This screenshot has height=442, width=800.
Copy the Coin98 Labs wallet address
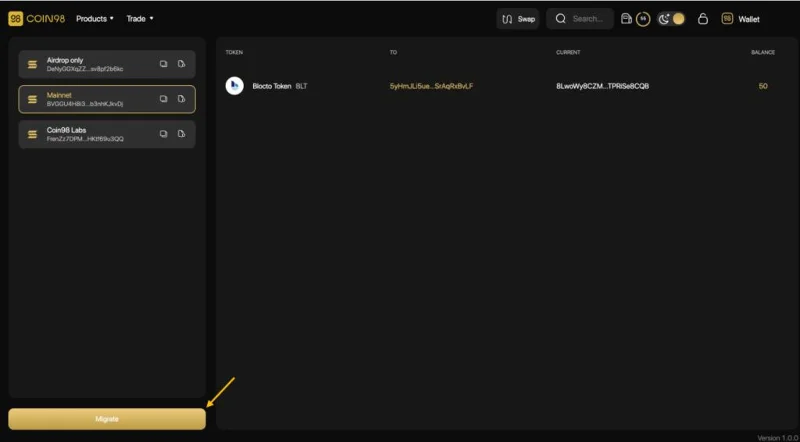tap(163, 134)
